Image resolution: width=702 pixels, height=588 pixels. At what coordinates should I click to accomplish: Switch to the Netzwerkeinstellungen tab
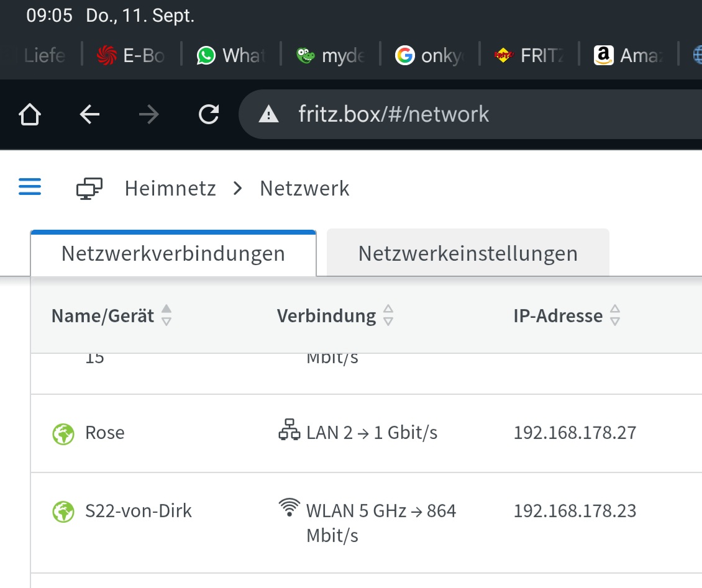468,253
